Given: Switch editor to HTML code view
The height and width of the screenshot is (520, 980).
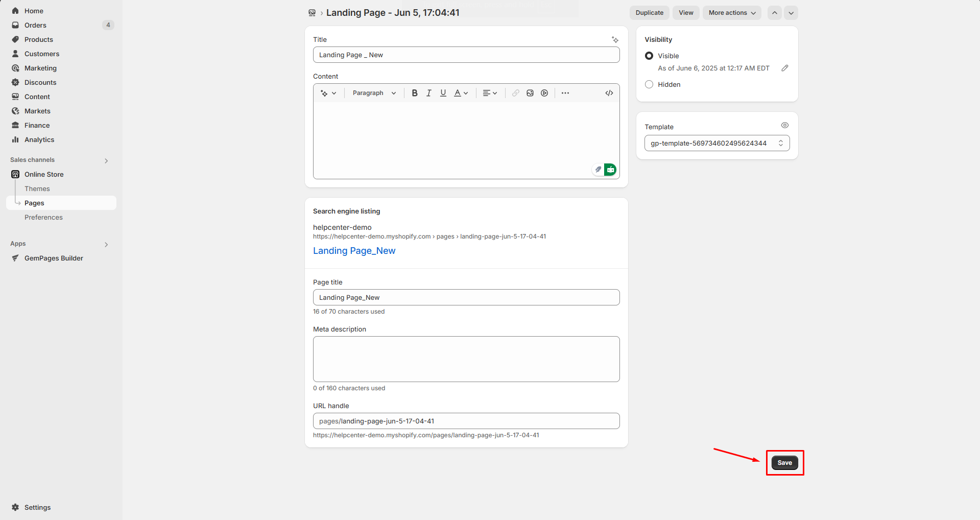Looking at the screenshot, I should click(x=609, y=93).
